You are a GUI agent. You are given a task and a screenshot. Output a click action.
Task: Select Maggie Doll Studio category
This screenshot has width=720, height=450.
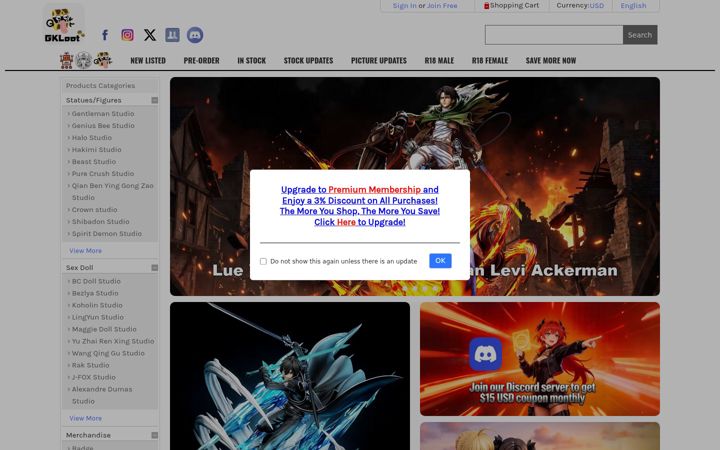click(104, 329)
